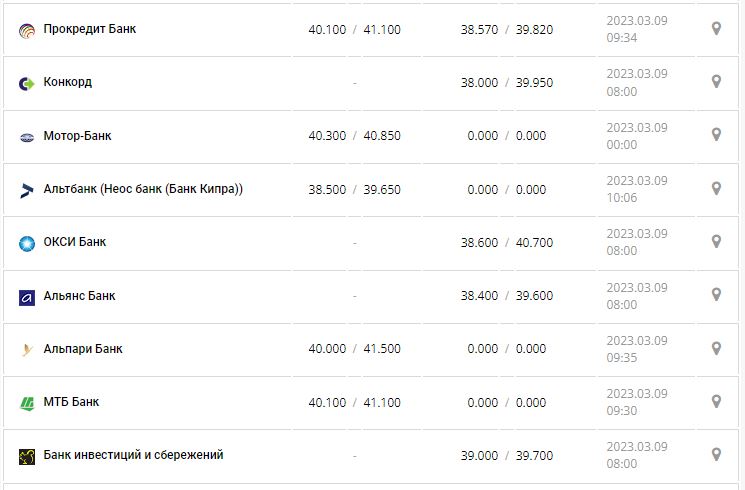Click the Альянс Банк logo icon
This screenshot has height=490, width=745.
click(x=27, y=297)
